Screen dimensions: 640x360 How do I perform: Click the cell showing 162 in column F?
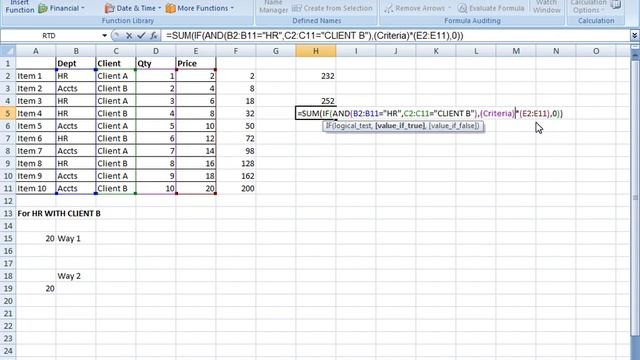236,176
